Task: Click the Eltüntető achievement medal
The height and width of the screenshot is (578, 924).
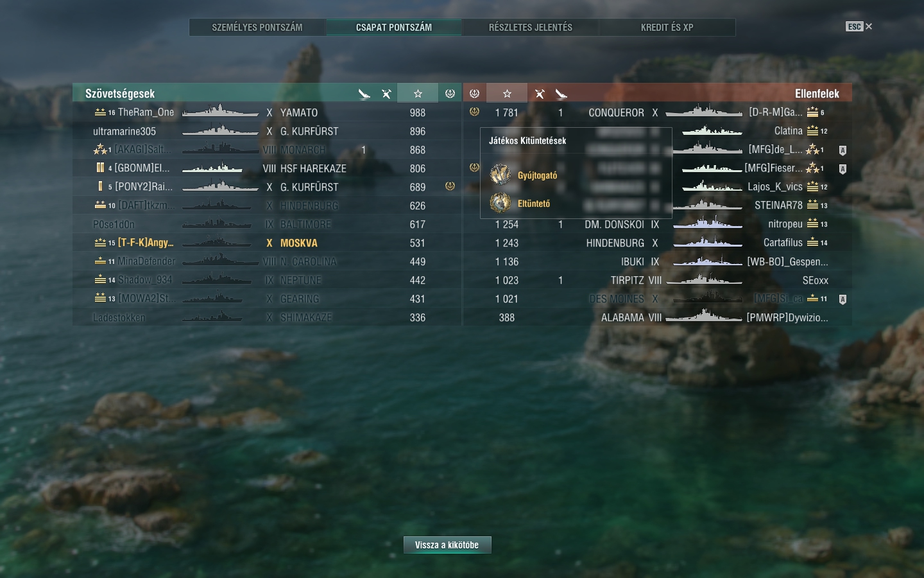Action: pyautogui.click(x=501, y=203)
